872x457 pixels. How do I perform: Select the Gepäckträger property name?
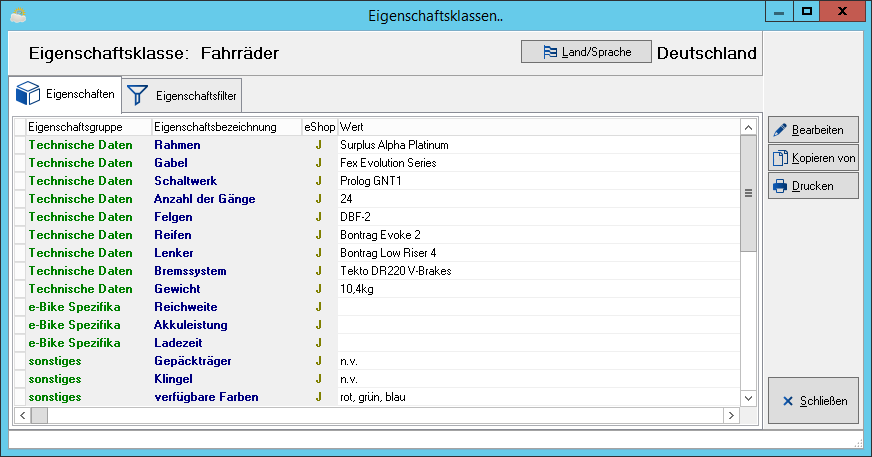pos(192,361)
